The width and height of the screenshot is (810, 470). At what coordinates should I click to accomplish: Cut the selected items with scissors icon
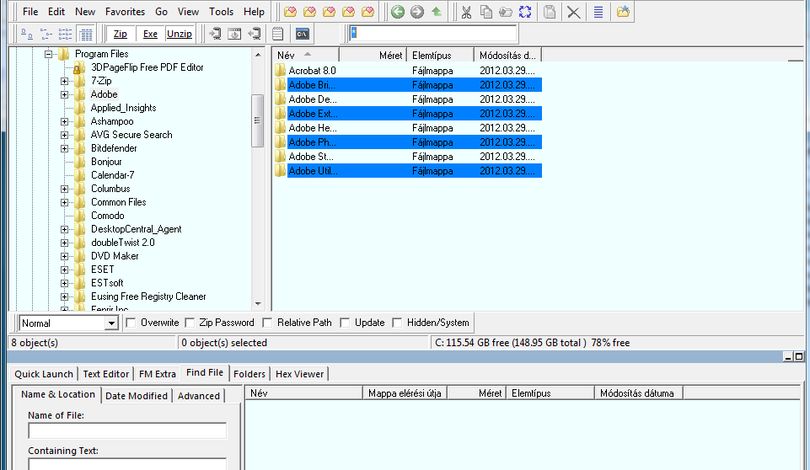coord(466,12)
